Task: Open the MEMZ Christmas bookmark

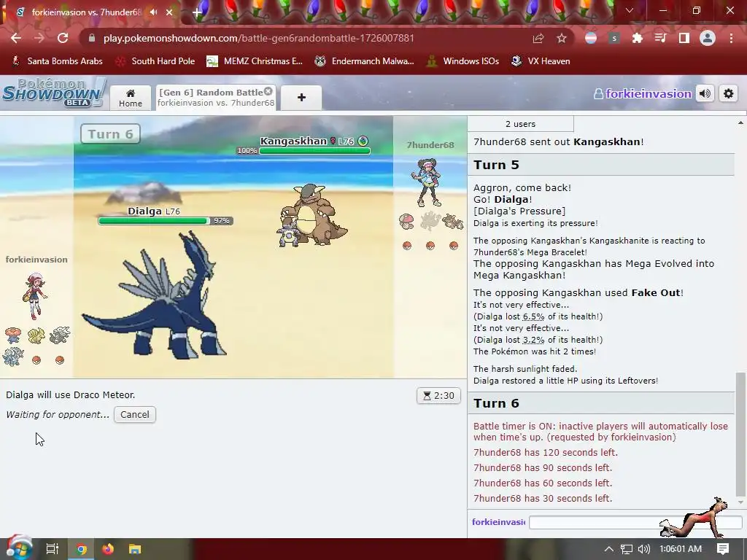Action: tap(255, 61)
